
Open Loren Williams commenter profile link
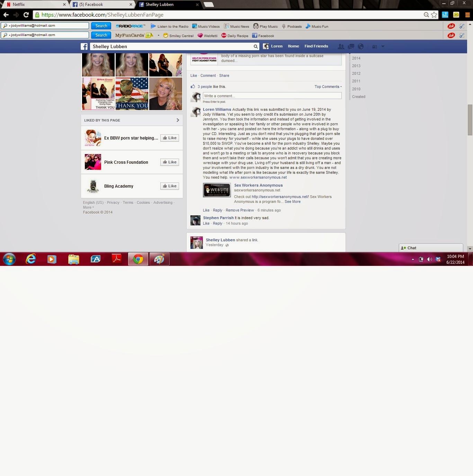click(x=217, y=109)
